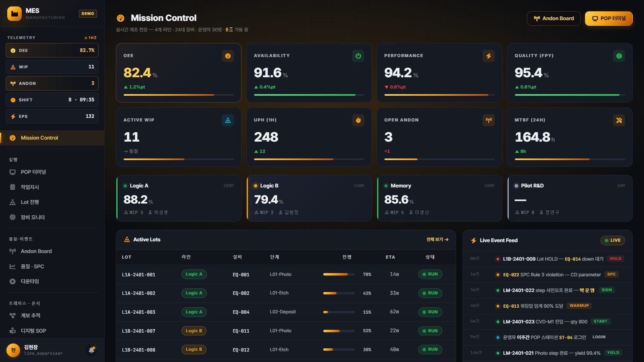
Task: Open the 이주간 LOGIN event
Action: point(547,337)
